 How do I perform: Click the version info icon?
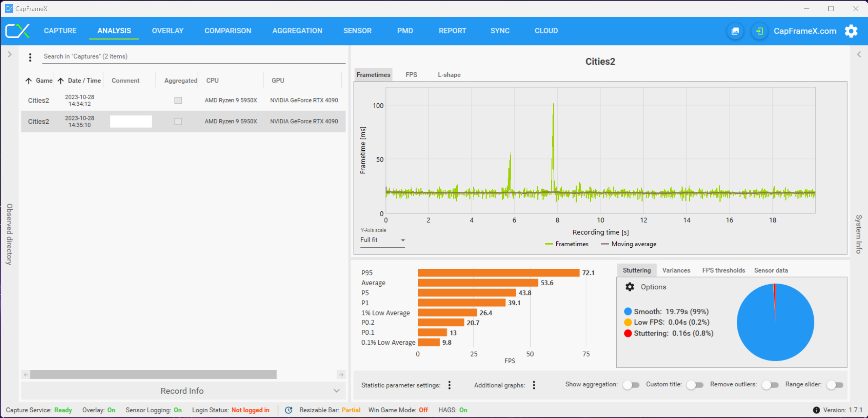click(x=816, y=410)
